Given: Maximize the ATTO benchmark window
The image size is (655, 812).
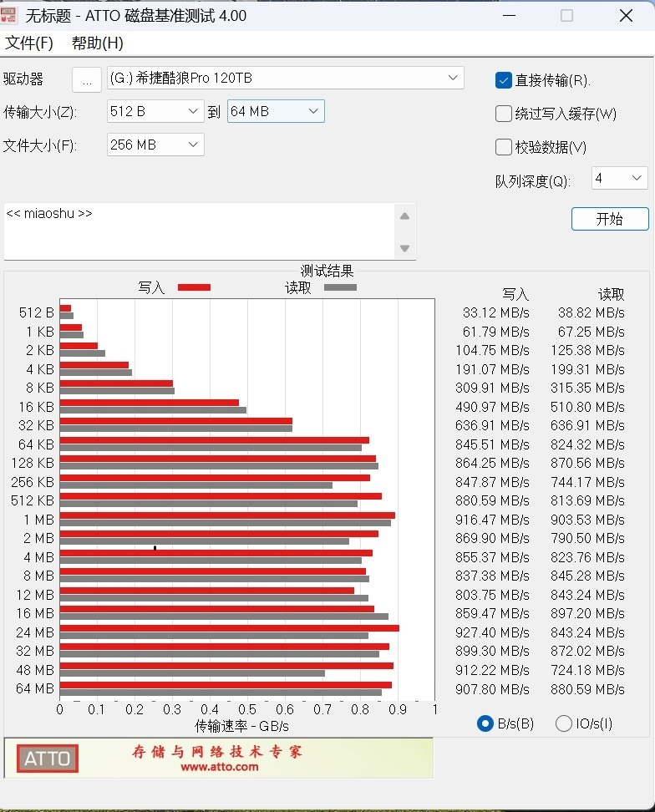Looking at the screenshot, I should point(567,16).
